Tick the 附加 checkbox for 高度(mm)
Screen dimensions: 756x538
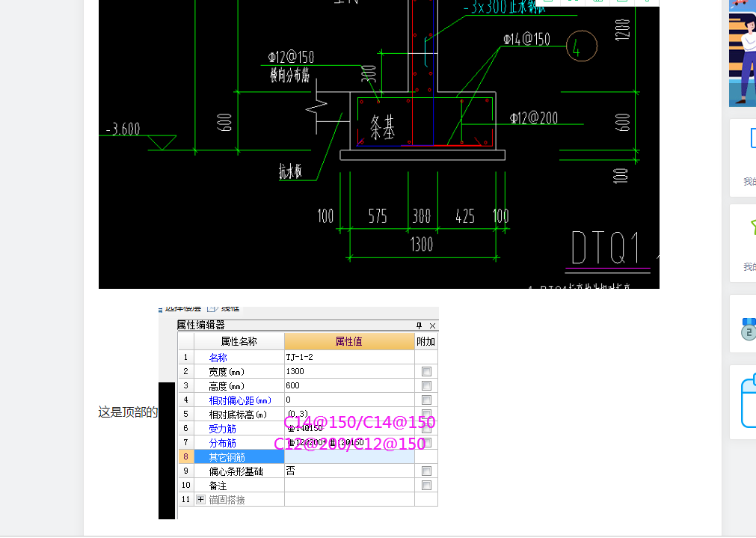click(426, 386)
